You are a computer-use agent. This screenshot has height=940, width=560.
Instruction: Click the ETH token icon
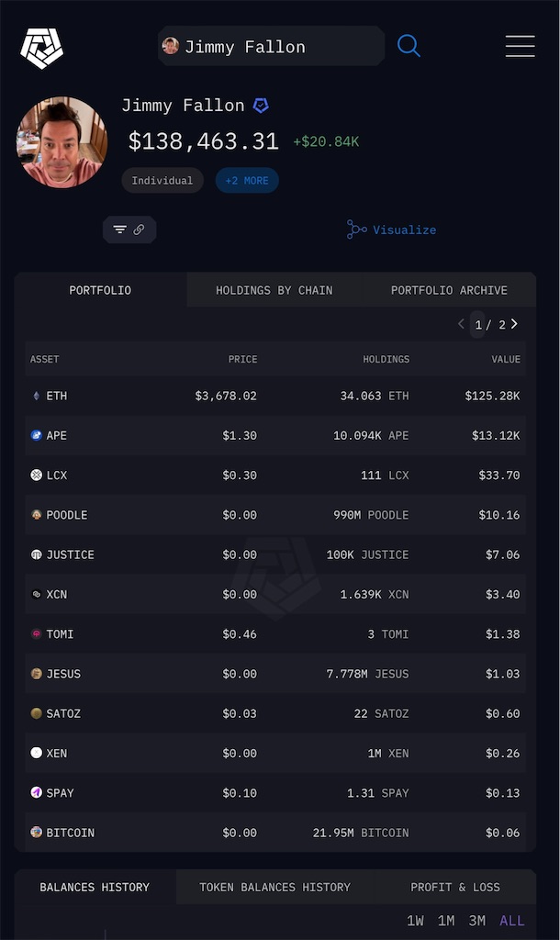tap(36, 396)
